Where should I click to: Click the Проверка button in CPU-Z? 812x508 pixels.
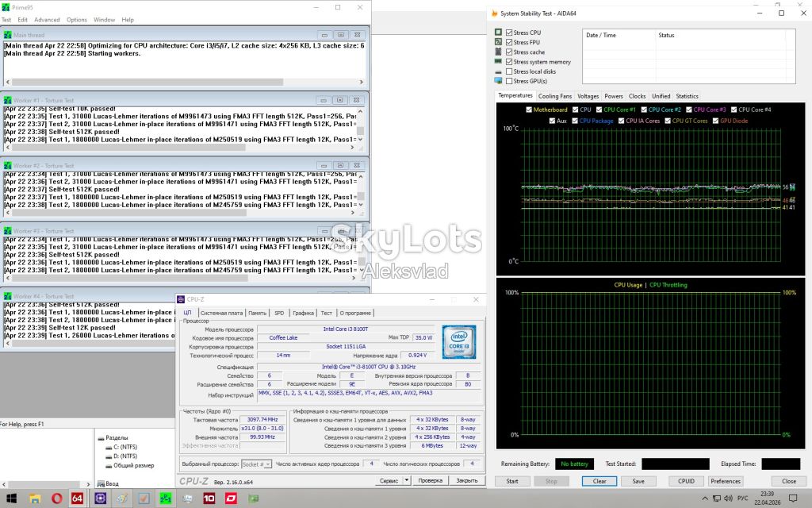[x=430, y=480]
